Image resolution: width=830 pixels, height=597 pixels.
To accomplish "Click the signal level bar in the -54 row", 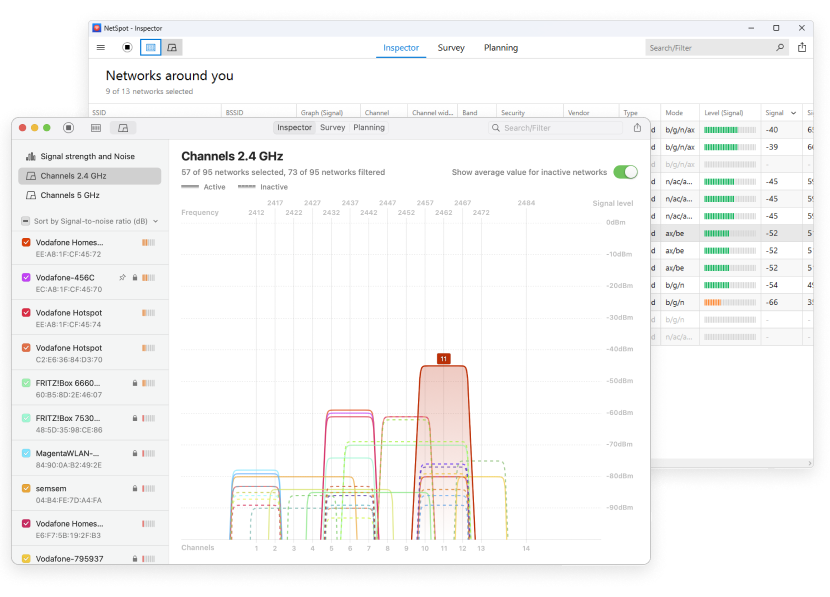I will pos(730,285).
